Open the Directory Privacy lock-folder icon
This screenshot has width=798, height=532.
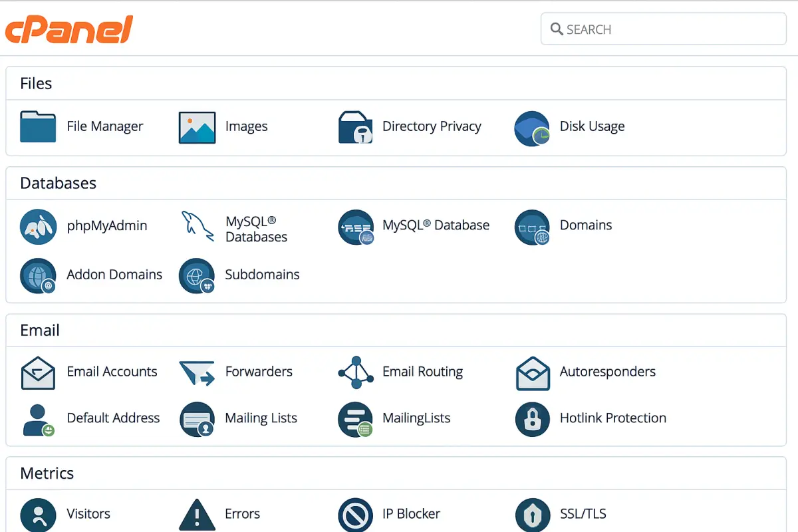coord(356,127)
